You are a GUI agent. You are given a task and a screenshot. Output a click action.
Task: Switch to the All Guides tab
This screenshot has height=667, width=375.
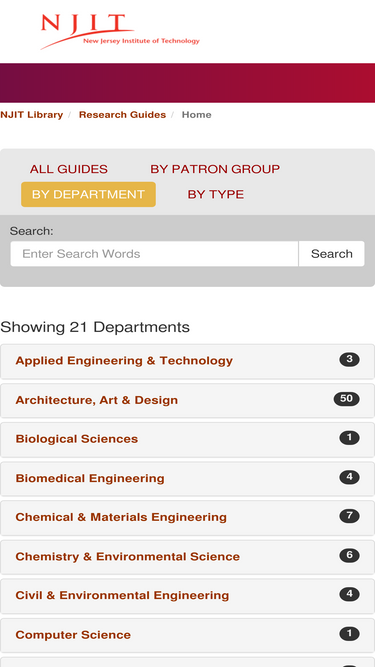(x=68, y=169)
